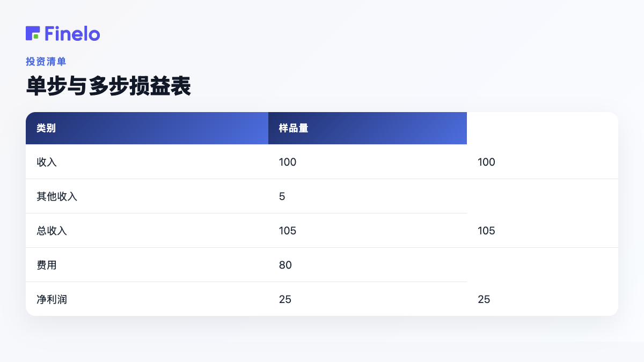Click the 80 value for 费用
The width and height of the screenshot is (644, 362).
(286, 265)
